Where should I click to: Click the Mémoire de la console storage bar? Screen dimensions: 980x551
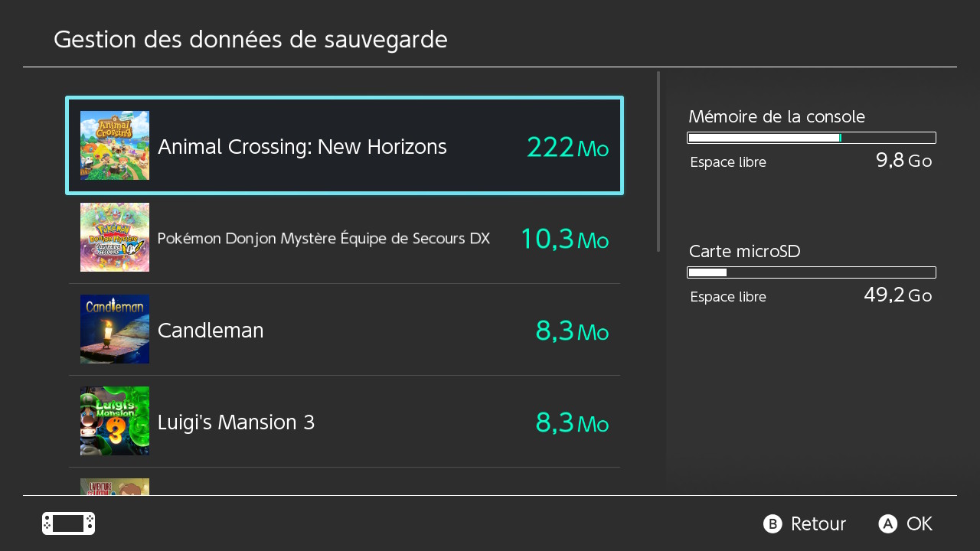(812, 138)
